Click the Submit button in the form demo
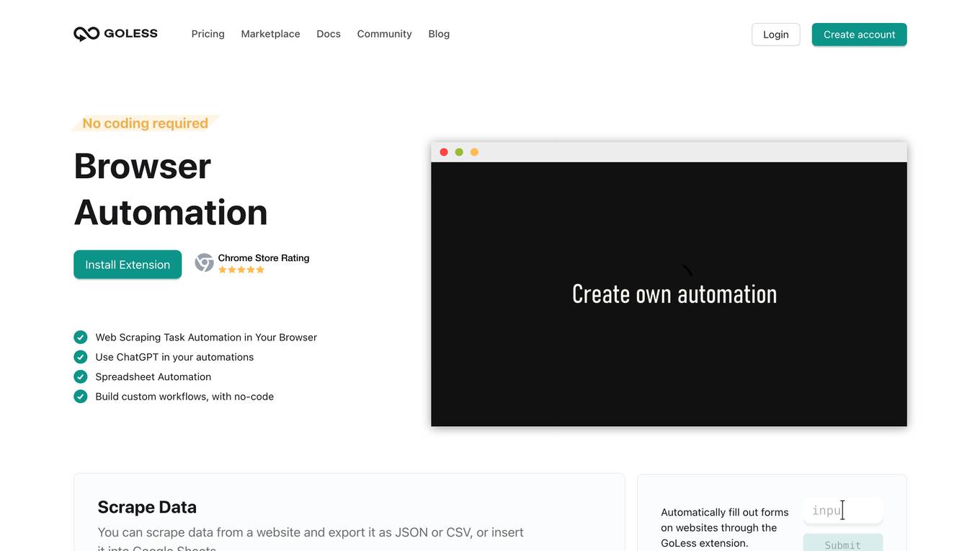Viewport: 980px width, 551px height. 842,544
